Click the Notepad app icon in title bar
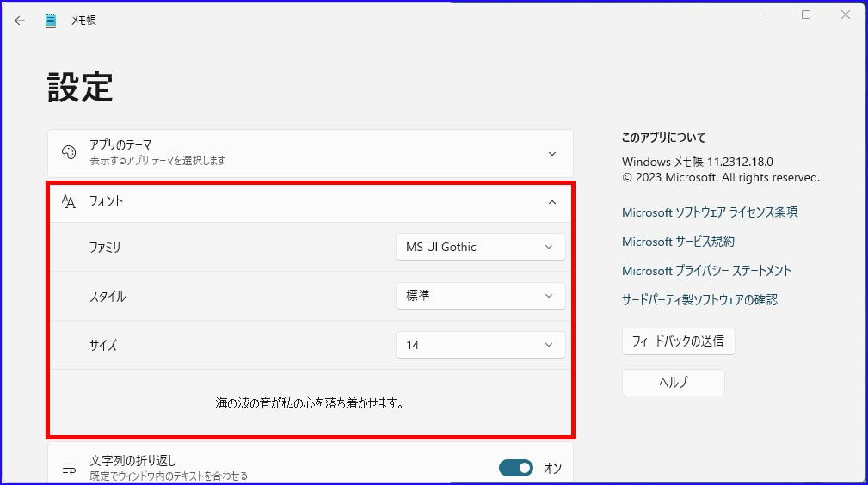The height and width of the screenshot is (485, 868). click(51, 21)
